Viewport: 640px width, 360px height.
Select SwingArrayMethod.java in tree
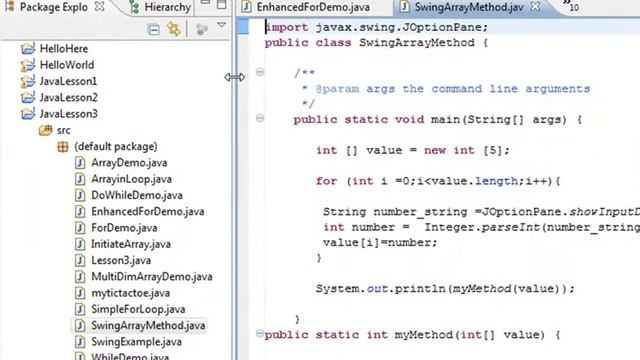pyautogui.click(x=148, y=326)
